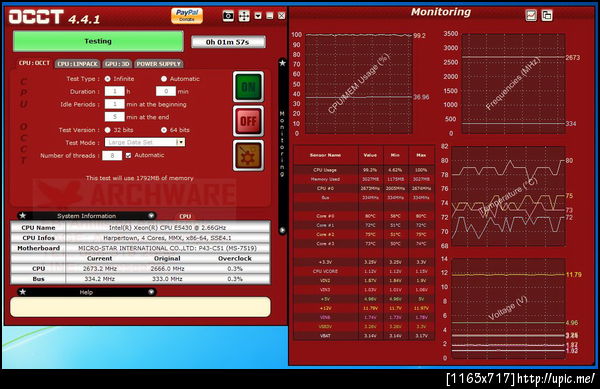Select the Infinite test type radio
Screen dimensions: 600x389
(108, 79)
